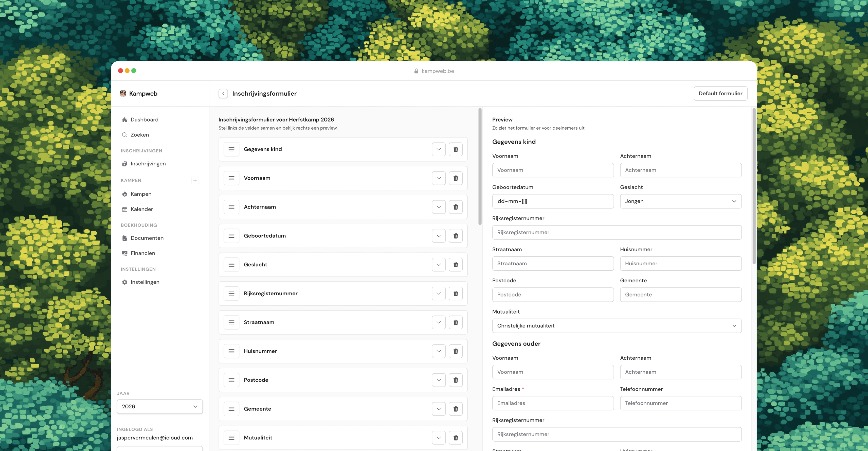Viewport: 868px width, 451px height.
Task: Click the drag handle of the Achternaam field
Action: coord(231,207)
